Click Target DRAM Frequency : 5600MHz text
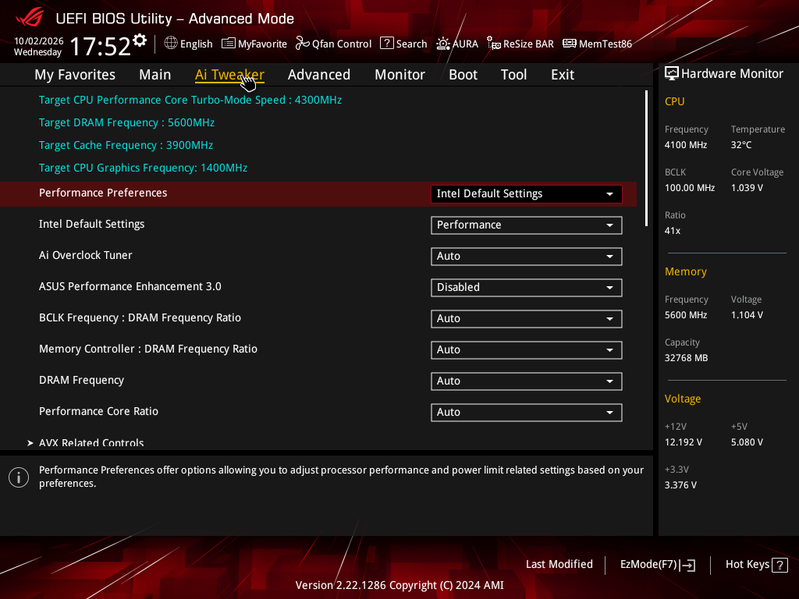The height and width of the screenshot is (599, 799). [126, 123]
